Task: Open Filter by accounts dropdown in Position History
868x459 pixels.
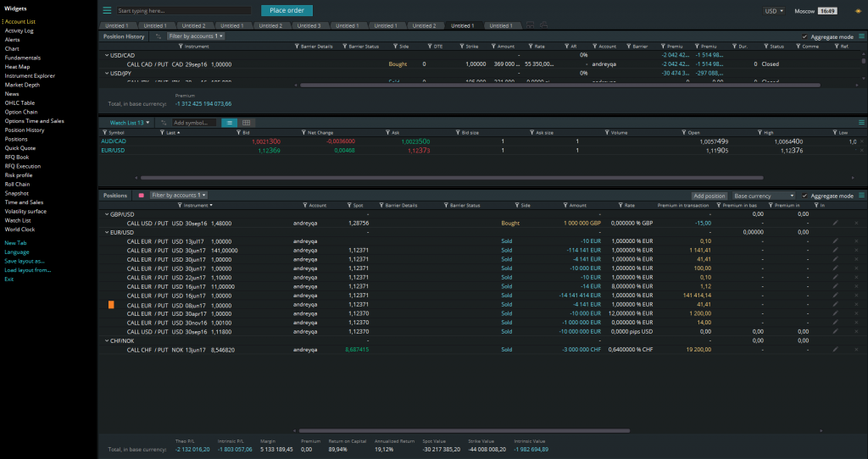Action: (196, 36)
